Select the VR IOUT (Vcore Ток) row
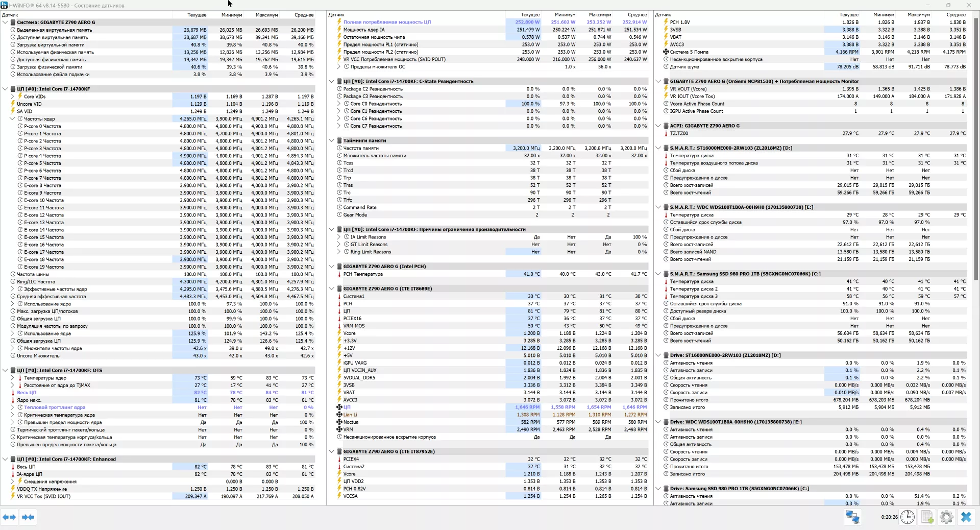This screenshot has height=530, width=980. point(812,97)
